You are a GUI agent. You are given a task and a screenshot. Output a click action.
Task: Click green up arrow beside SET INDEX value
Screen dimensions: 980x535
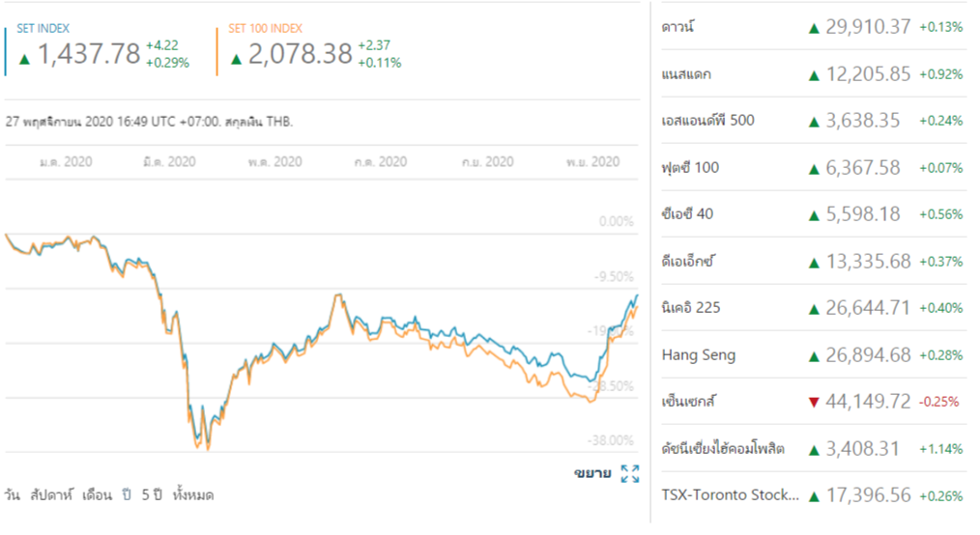[25, 59]
